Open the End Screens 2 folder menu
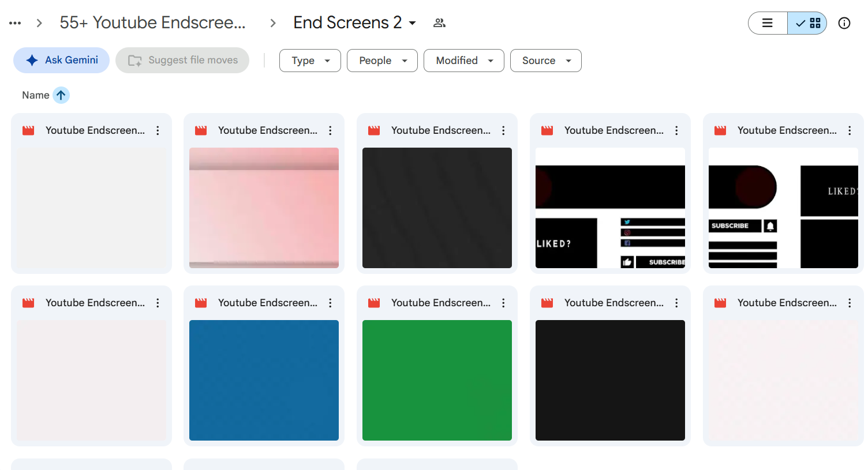The width and height of the screenshot is (868, 470). 355,22
